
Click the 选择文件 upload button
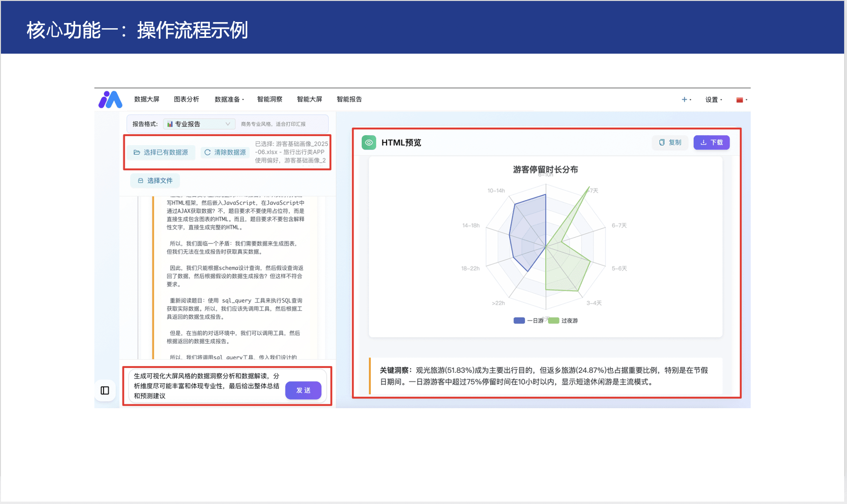(155, 181)
